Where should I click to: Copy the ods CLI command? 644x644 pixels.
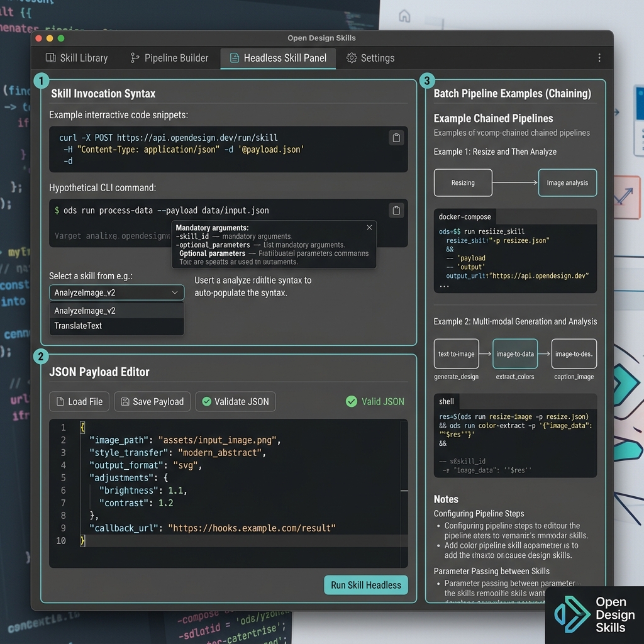pos(396,211)
